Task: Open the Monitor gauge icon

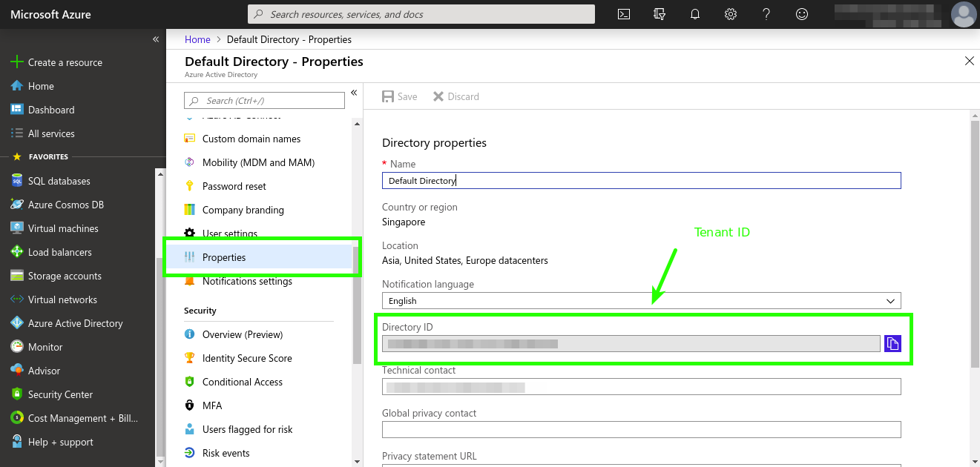Action: [17, 347]
